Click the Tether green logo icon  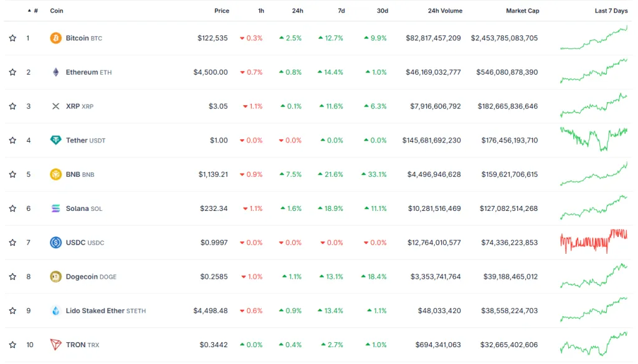click(x=56, y=140)
